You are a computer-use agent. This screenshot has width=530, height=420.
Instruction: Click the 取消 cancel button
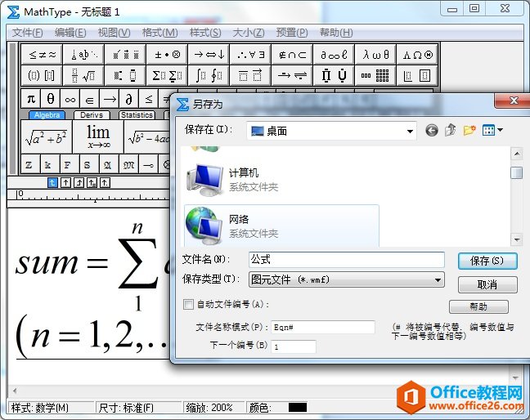(x=487, y=284)
